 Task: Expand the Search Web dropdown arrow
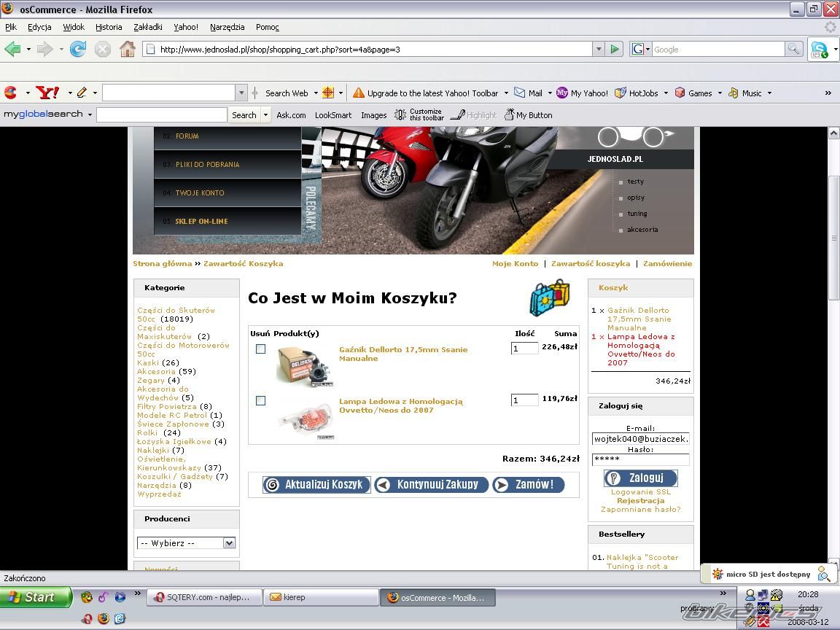tap(316, 93)
